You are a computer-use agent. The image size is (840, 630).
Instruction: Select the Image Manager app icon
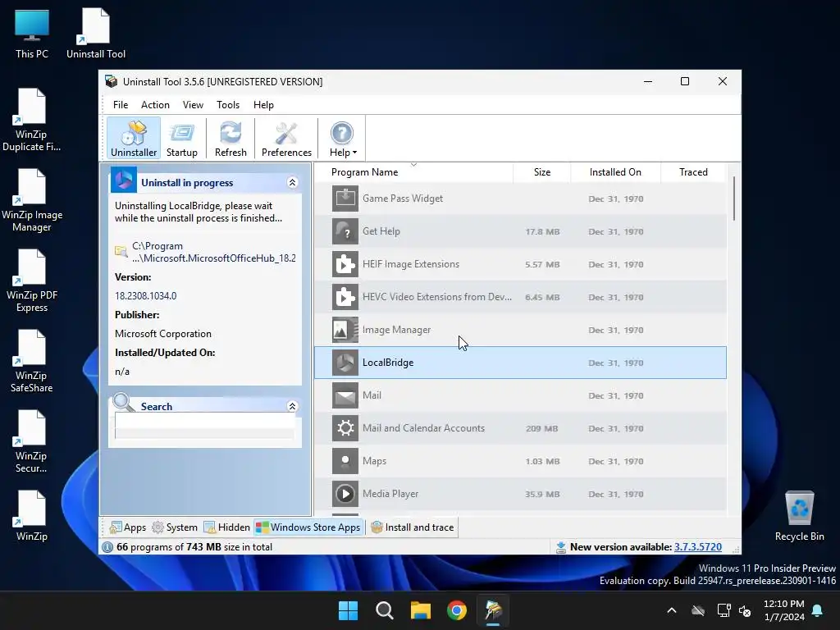tap(345, 330)
